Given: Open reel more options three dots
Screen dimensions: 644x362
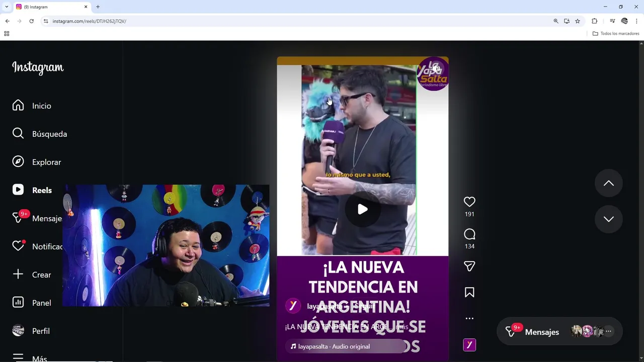Looking at the screenshot, I should point(469,318).
